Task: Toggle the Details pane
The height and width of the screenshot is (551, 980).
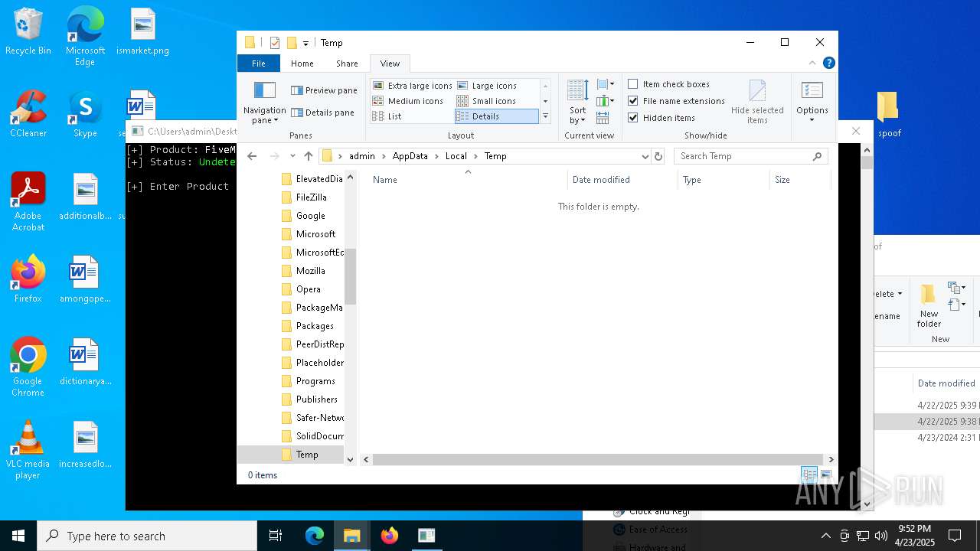Action: (322, 112)
